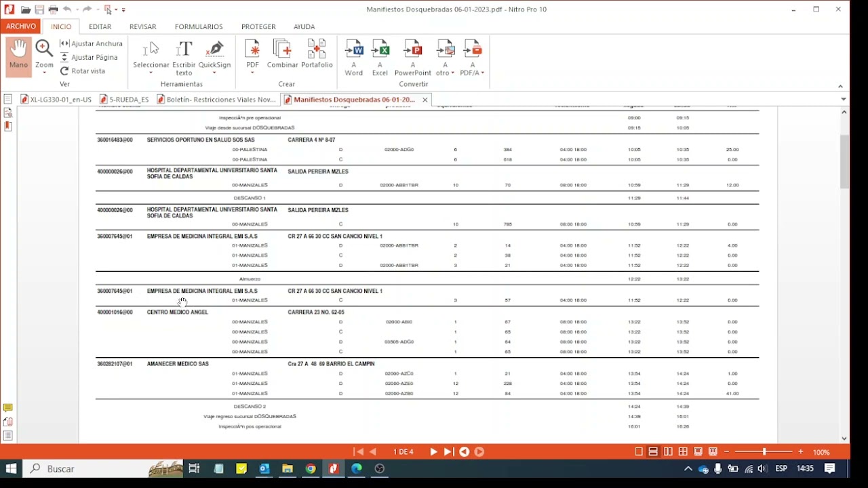868x488 pixels.
Task: Click the Undo arrow
Action: [67, 9]
